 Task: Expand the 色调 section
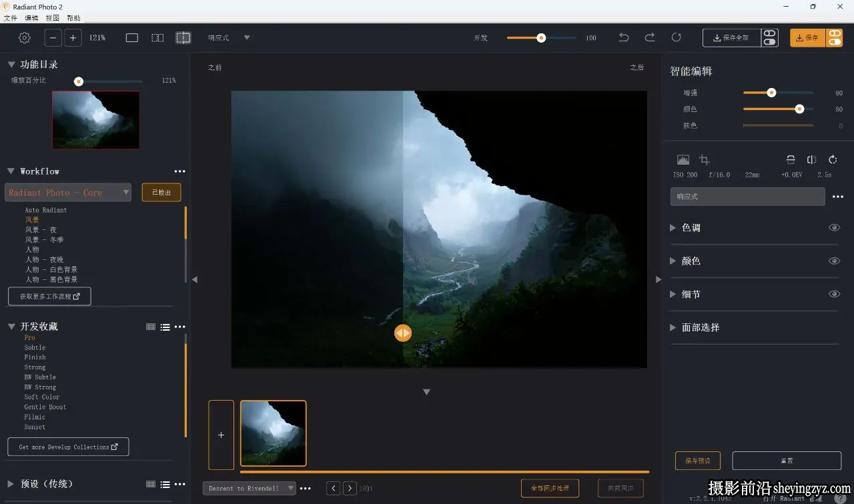[673, 227]
